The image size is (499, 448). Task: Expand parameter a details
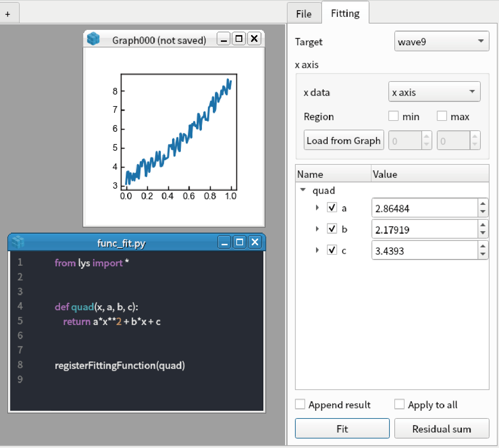coord(317,208)
